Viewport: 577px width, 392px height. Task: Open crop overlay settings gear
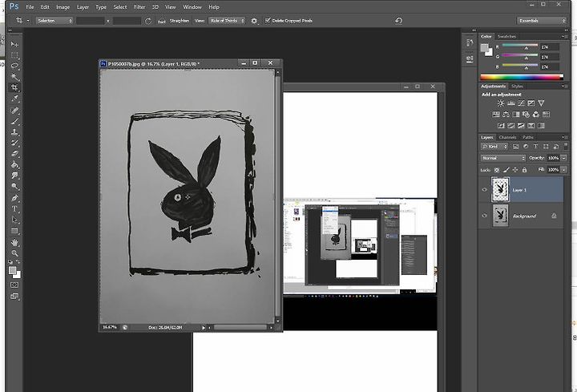point(254,21)
